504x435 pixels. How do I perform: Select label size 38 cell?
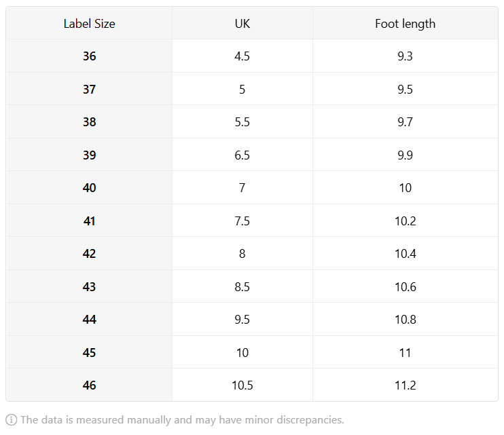[x=89, y=122]
